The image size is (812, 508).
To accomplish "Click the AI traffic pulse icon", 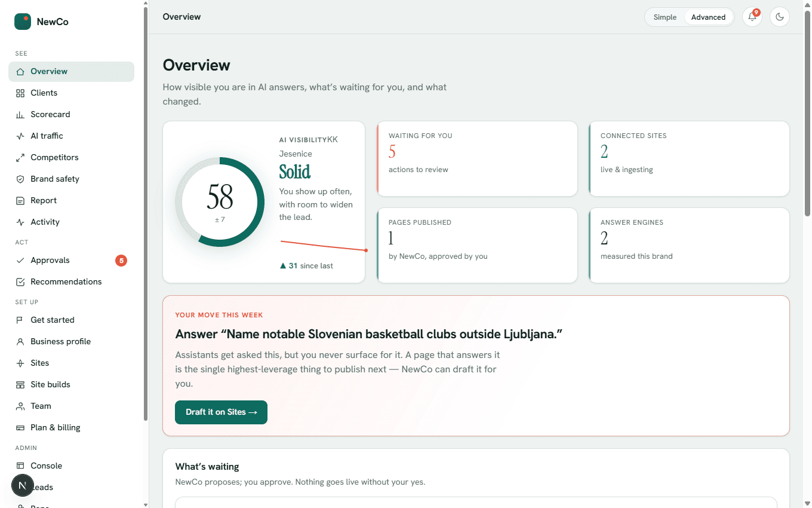I will coord(20,136).
